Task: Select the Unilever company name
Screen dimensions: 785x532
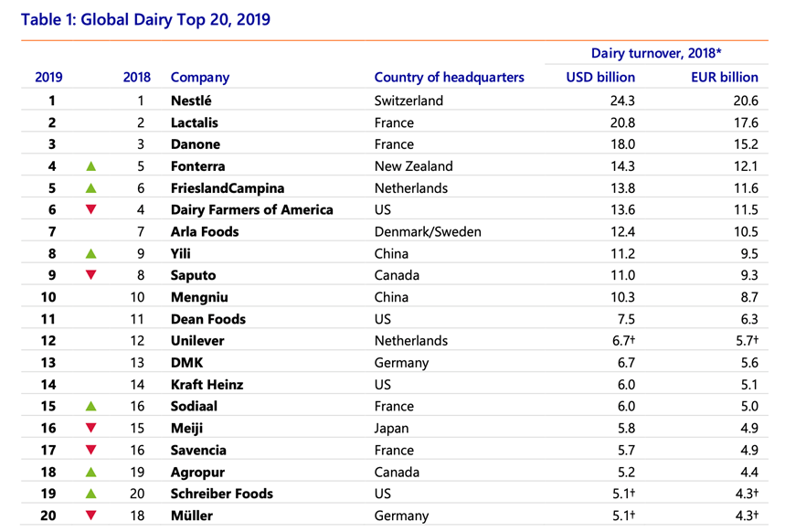Action: pos(196,341)
